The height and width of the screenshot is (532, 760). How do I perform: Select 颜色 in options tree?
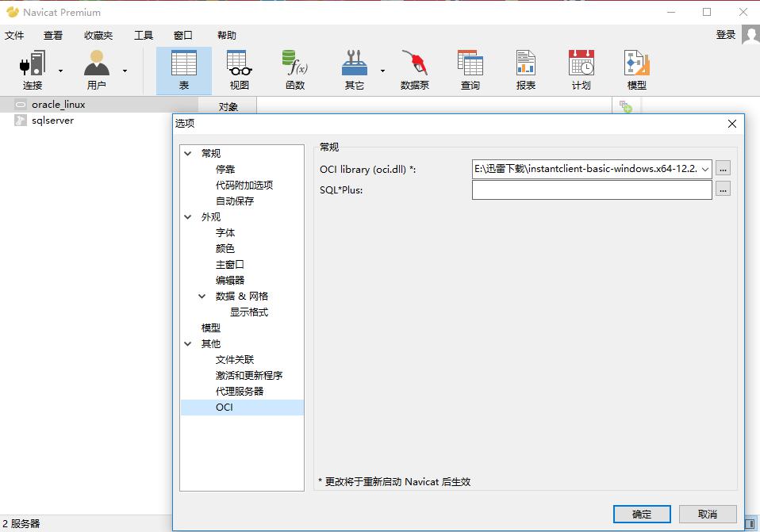pos(225,249)
